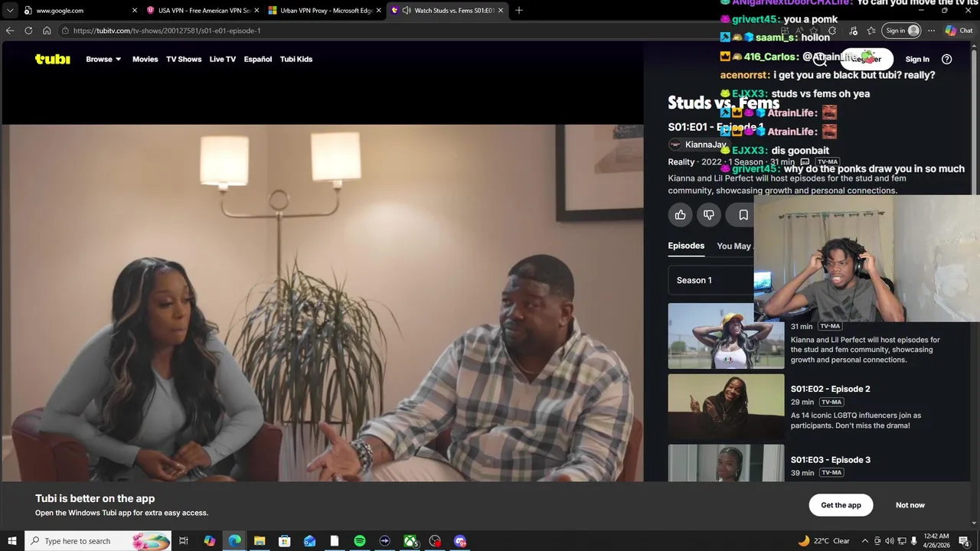The image size is (980, 551).
Task: Open Xbox app from taskbar
Action: 410,541
